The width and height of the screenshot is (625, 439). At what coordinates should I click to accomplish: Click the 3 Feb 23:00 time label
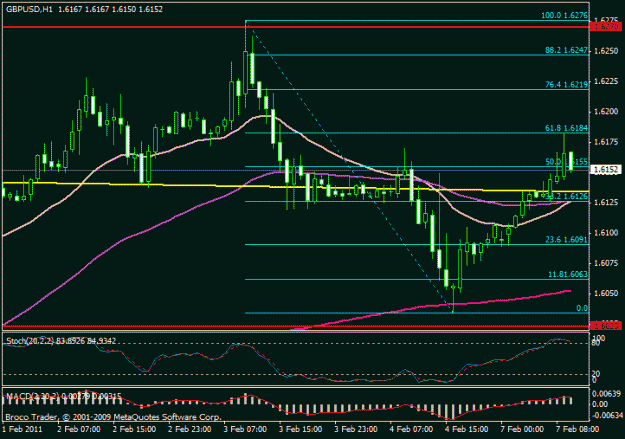pyautogui.click(x=356, y=429)
